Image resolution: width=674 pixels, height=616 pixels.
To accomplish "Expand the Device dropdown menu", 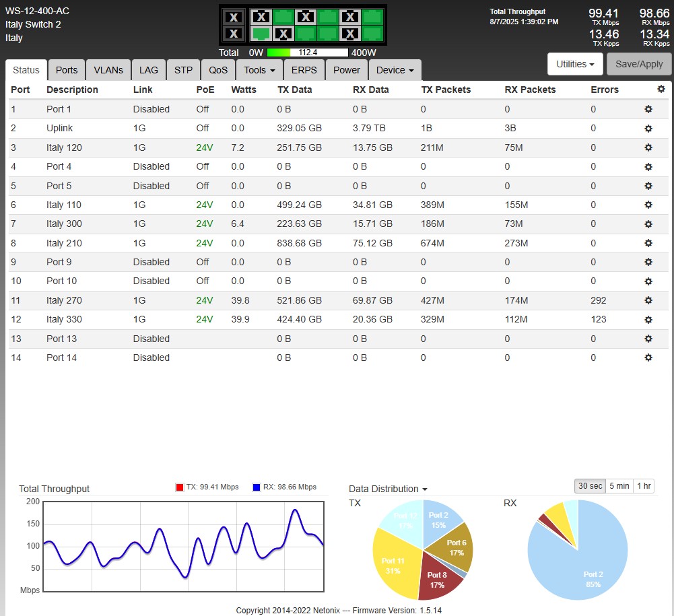I will pyautogui.click(x=395, y=70).
